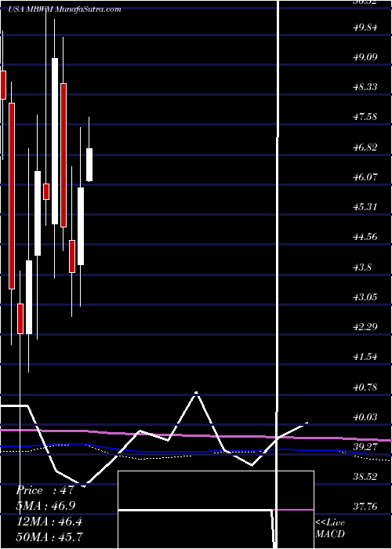Click the 43.05 price axis label
The width and height of the screenshot is (392, 549).
tap(365, 297)
